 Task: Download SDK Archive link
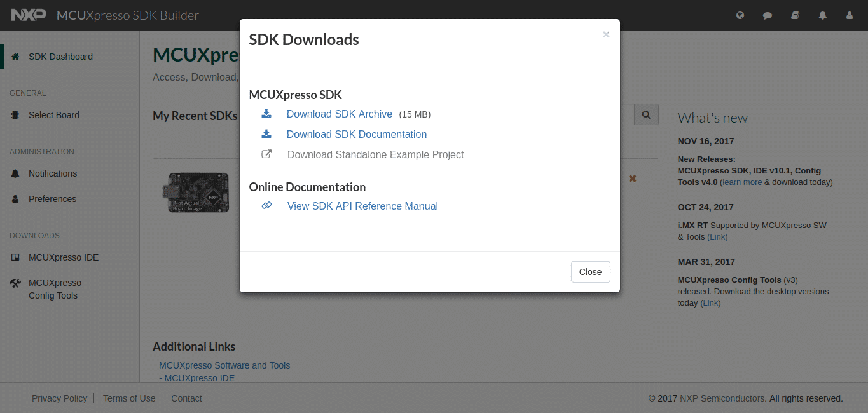[339, 114]
